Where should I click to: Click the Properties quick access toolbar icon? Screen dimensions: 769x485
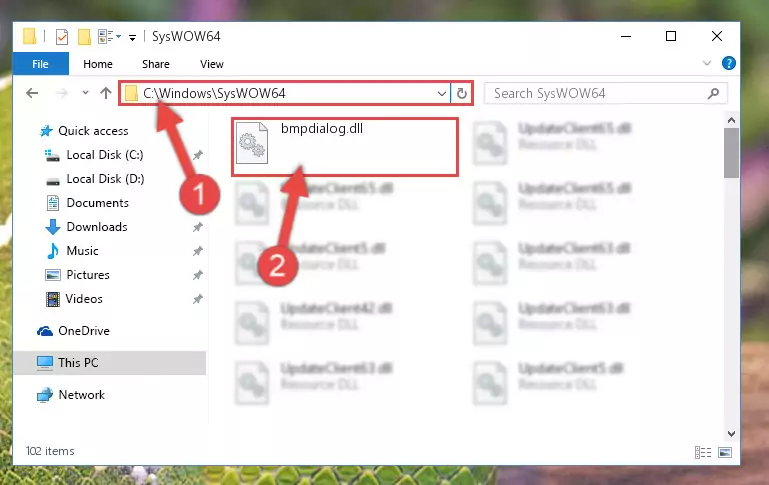[x=62, y=37]
